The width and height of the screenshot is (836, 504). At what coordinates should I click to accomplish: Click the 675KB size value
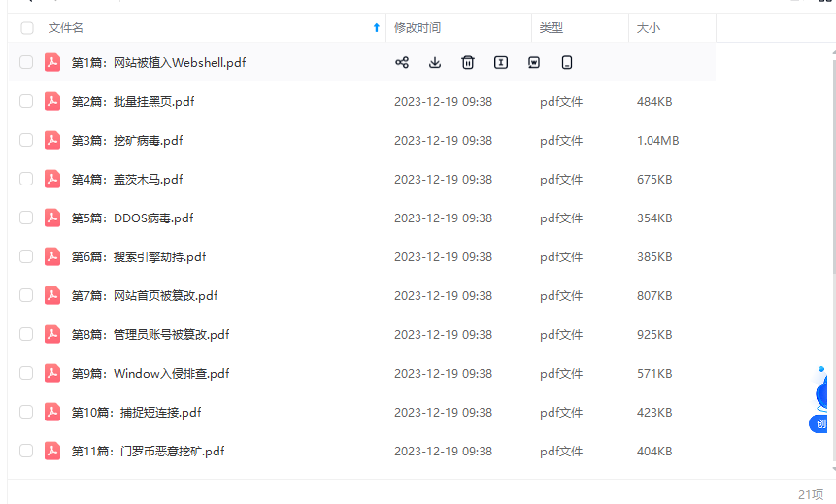(654, 180)
